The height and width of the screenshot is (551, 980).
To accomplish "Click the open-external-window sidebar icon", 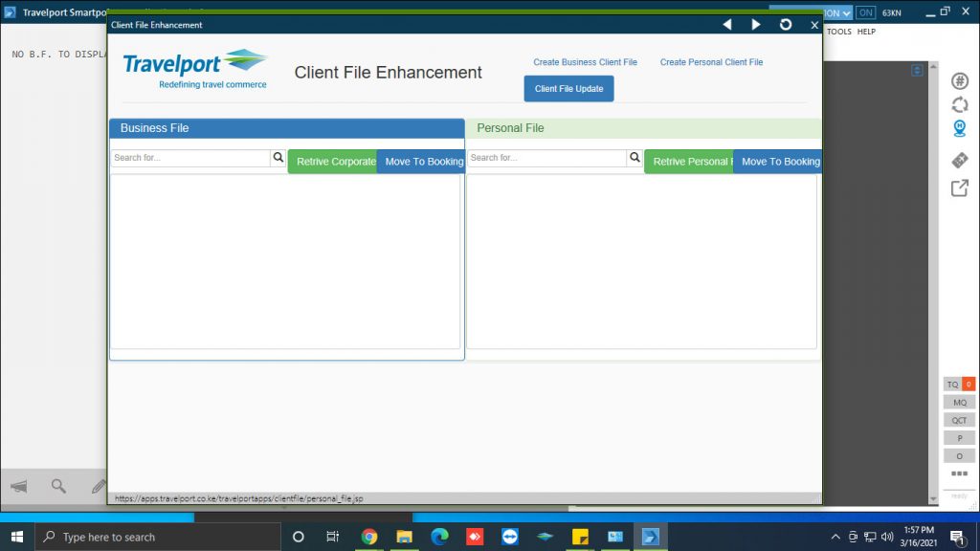I will [x=960, y=188].
